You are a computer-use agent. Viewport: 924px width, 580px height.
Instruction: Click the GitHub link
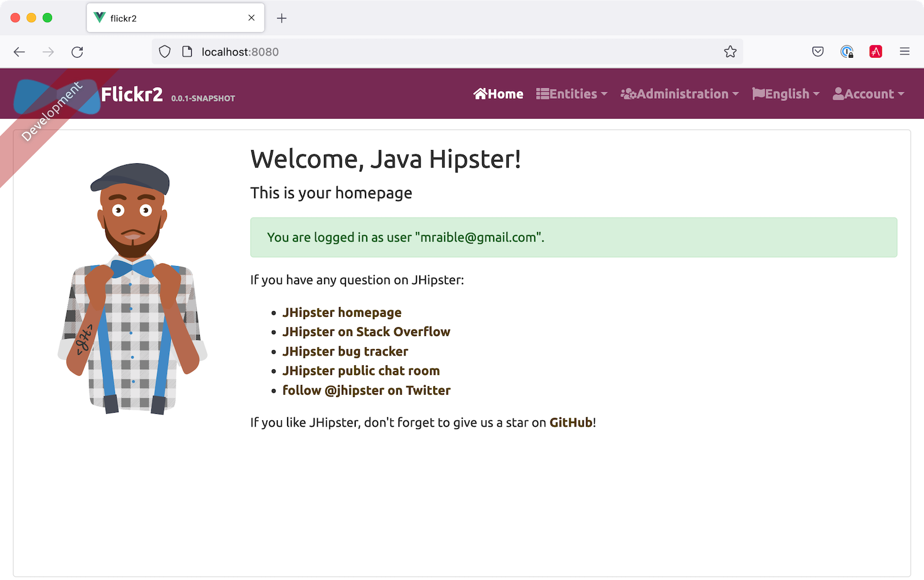pos(571,422)
